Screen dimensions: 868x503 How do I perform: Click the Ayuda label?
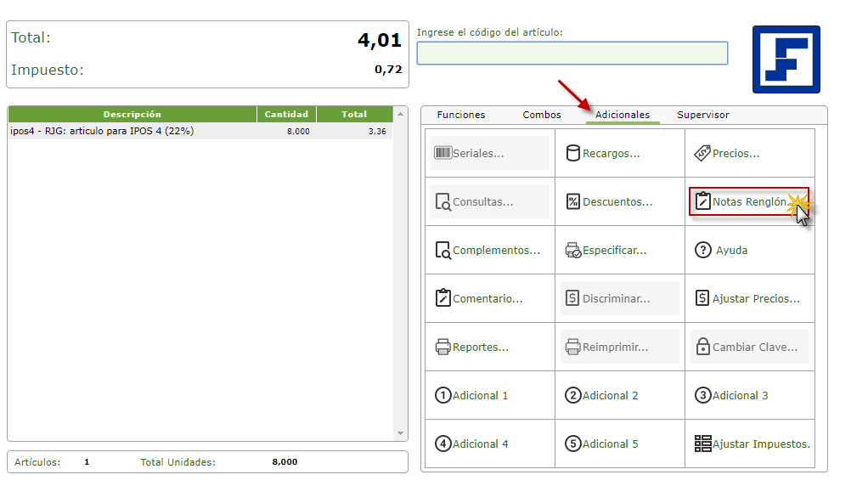[x=731, y=251]
